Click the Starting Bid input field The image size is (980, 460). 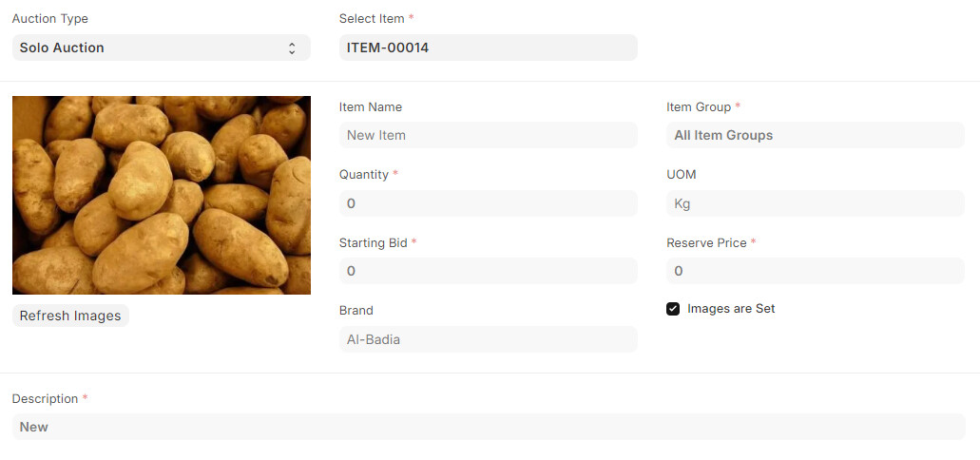tap(489, 271)
